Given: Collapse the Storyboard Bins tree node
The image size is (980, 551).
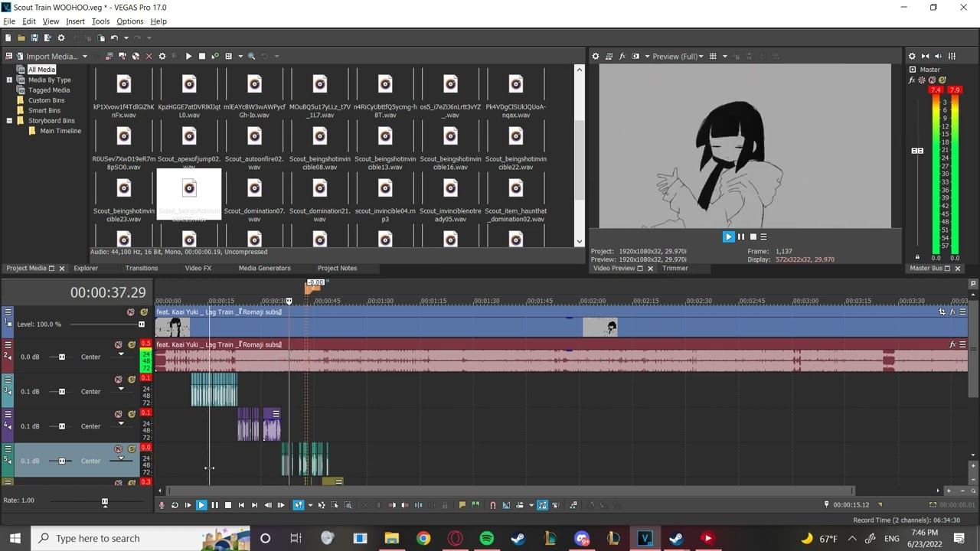Looking at the screenshot, I should click(9, 120).
